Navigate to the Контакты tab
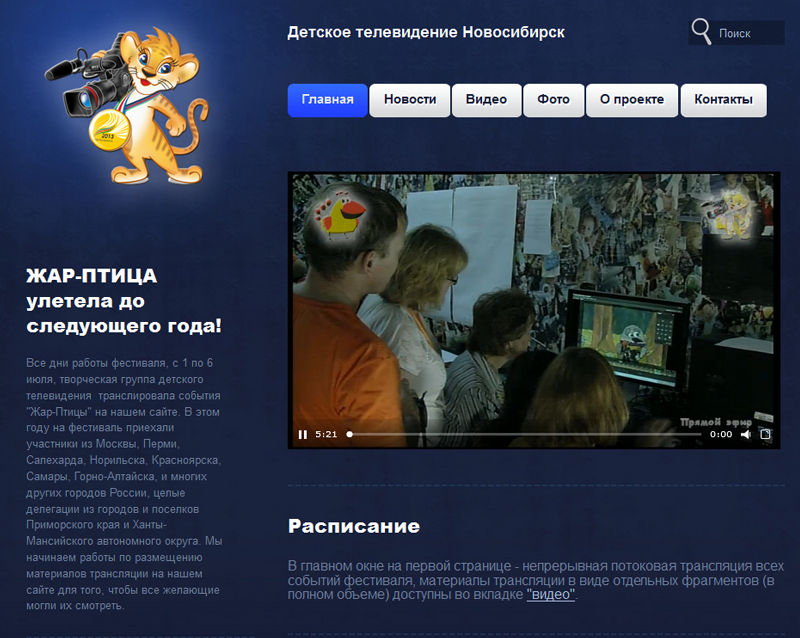Viewport: 800px width, 638px height. coord(723,100)
